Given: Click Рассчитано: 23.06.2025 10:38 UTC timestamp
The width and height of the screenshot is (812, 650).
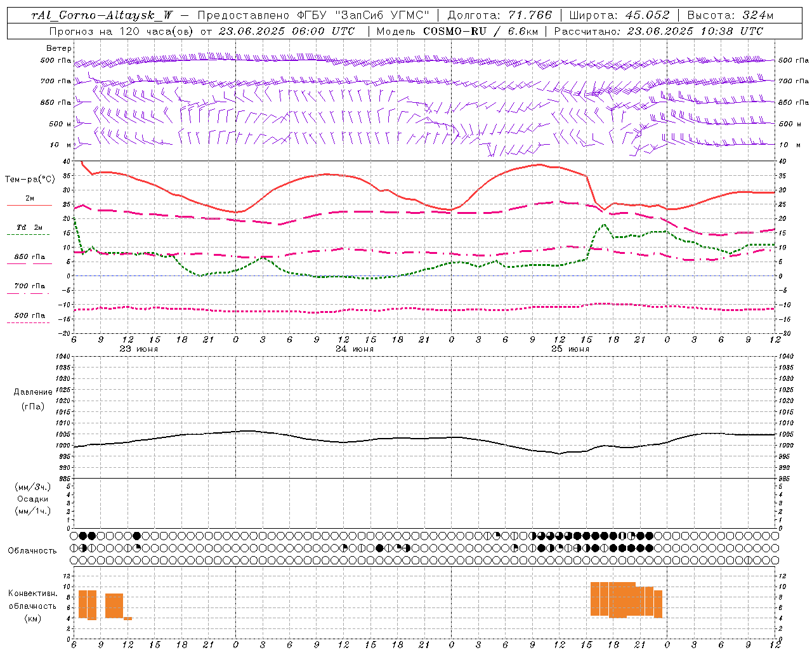Looking at the screenshot, I should [658, 31].
